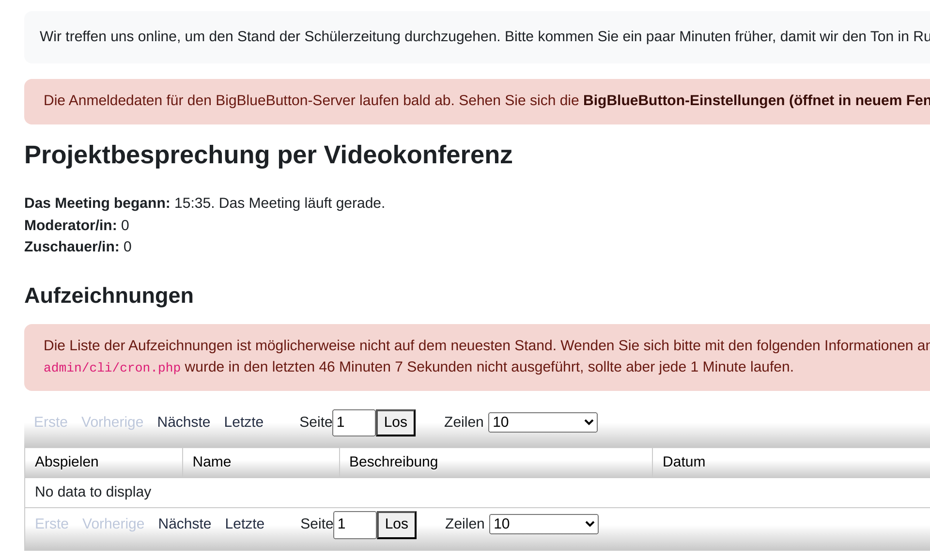The width and height of the screenshot is (930, 560).
Task: Open BigBlueButton-Einstellungen link in warning
Action: point(756,100)
